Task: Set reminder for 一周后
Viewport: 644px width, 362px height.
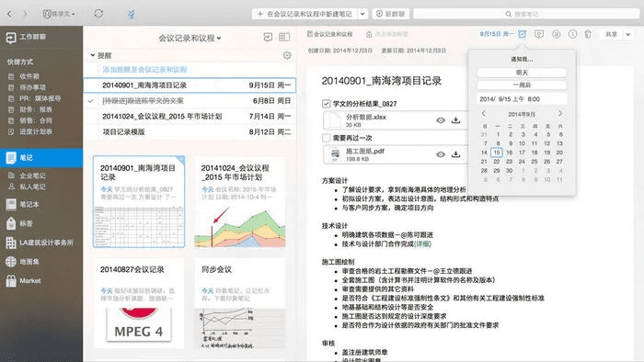Action: pos(522,85)
